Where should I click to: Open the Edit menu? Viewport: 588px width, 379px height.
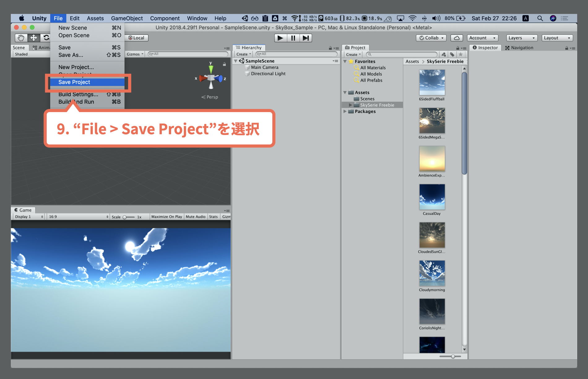pyautogui.click(x=75, y=18)
